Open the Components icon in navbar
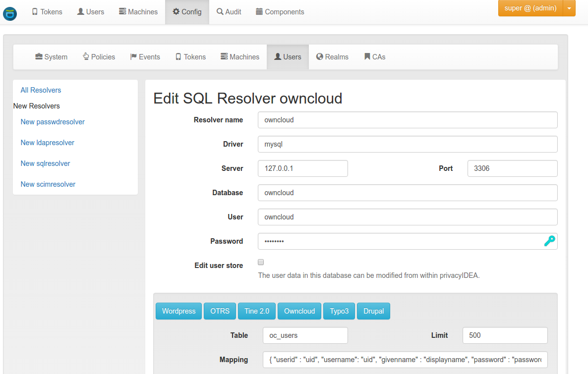The width and height of the screenshot is (588, 374). 259,11
